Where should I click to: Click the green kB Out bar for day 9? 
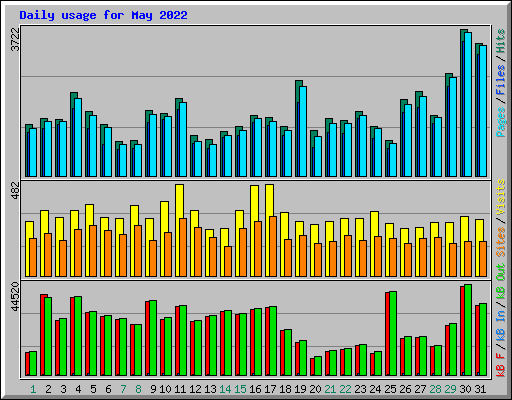[153, 338]
